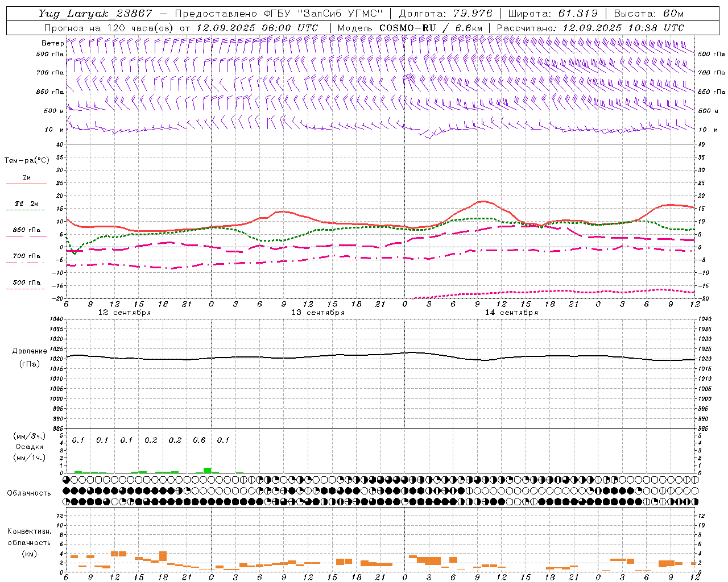This screenshot has width=728, height=582.
Task: Click the '-20' value on right temperature axis
Action: point(703,298)
